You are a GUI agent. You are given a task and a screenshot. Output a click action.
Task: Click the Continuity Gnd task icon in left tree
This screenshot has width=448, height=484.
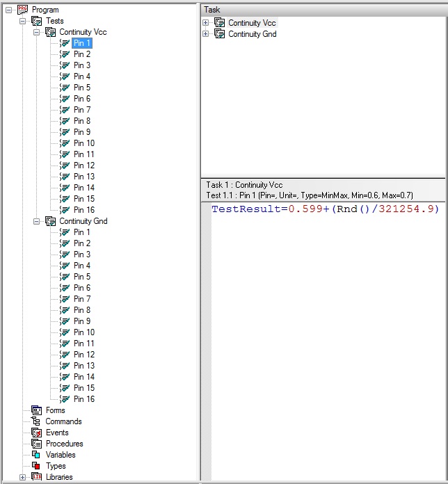click(51, 221)
